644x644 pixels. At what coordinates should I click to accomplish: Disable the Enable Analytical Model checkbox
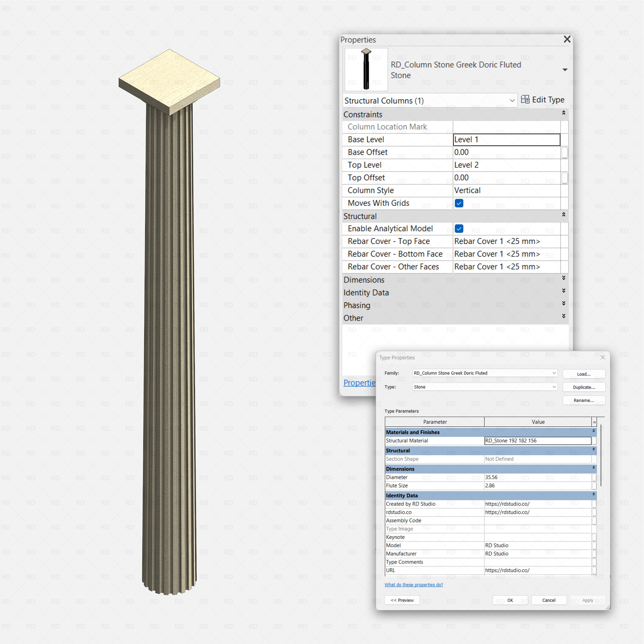[459, 229]
